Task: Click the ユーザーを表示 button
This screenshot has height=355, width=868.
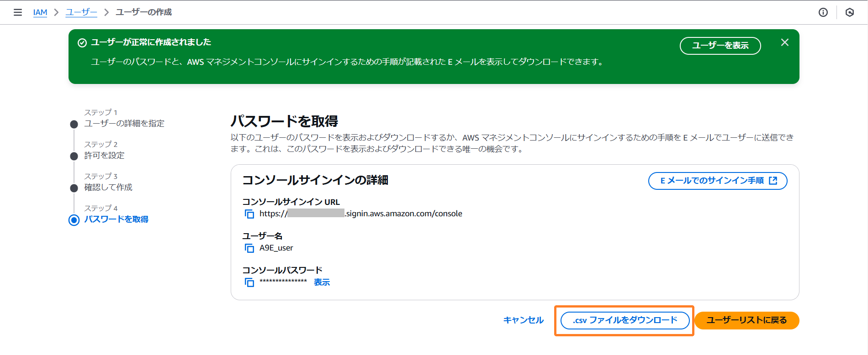Action: point(720,46)
